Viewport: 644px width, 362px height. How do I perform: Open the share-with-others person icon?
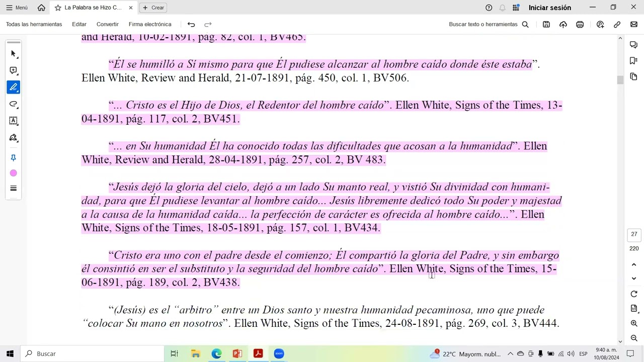pos(600,24)
